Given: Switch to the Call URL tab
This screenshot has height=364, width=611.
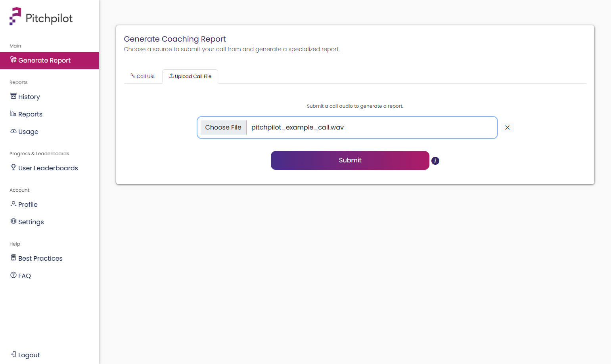Looking at the screenshot, I should 143,76.
